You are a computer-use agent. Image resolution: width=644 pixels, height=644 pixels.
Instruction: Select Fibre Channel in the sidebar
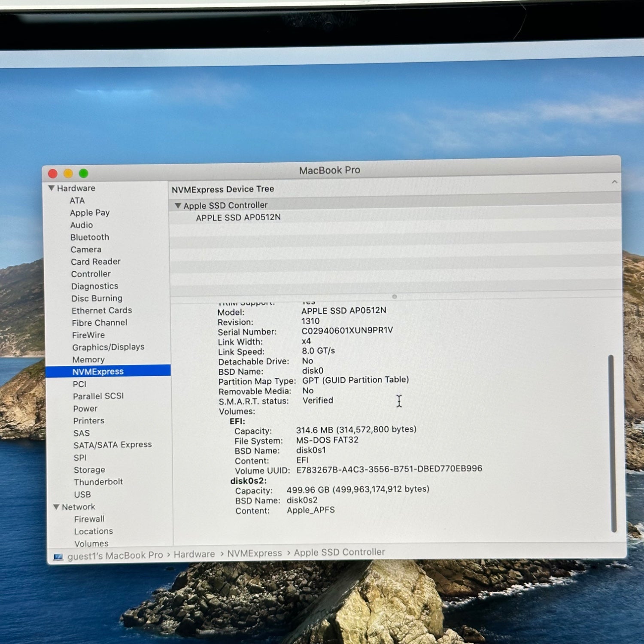pos(100,323)
